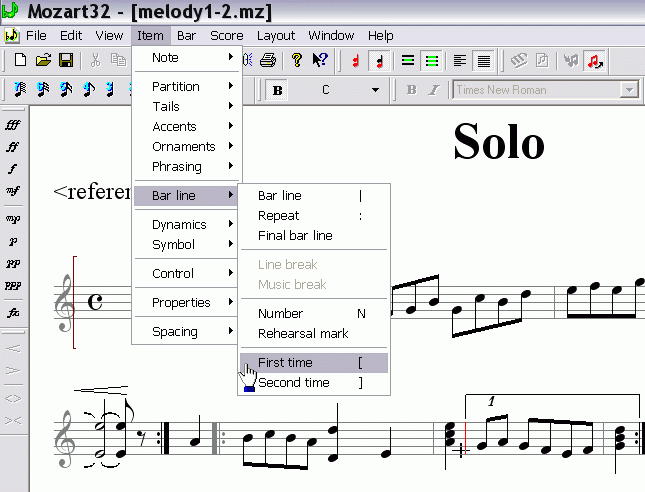The height and width of the screenshot is (492, 645).
Task: Open the Help menu
Action: click(381, 36)
